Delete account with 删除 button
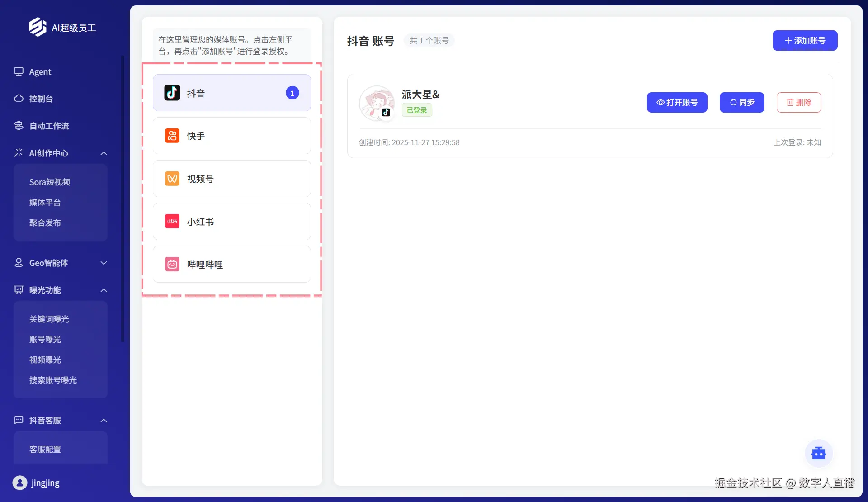 pos(799,102)
